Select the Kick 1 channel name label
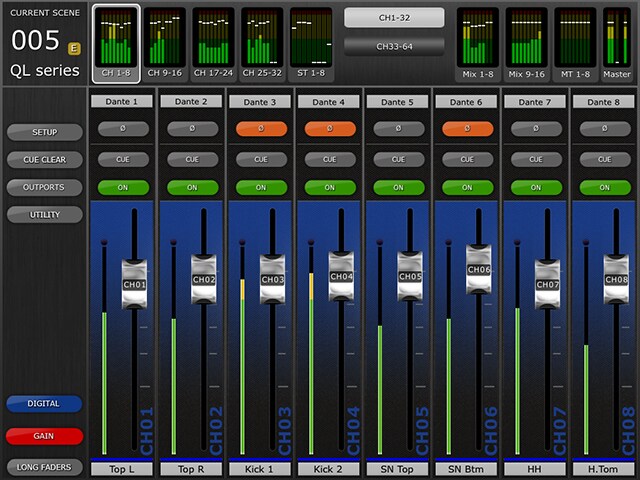The image size is (640, 480). [x=261, y=469]
